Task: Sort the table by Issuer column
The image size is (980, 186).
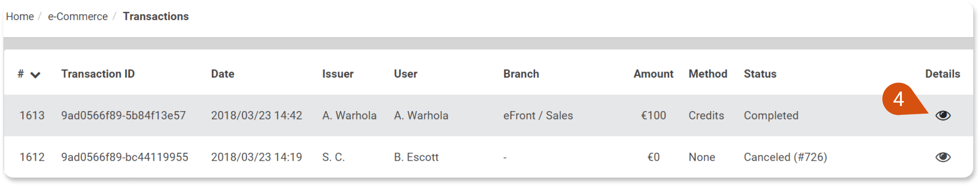Action: pos(338,74)
